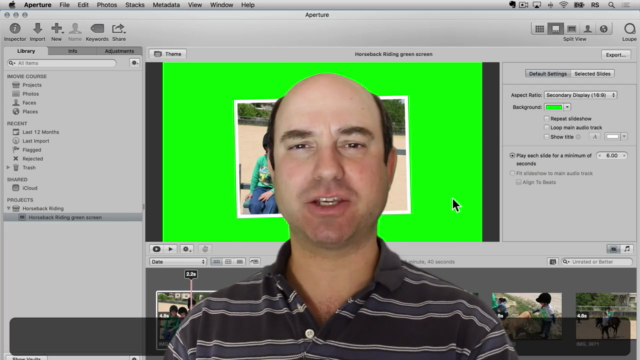
Task: Preview the slideshow with the preview button
Action: click(156, 249)
